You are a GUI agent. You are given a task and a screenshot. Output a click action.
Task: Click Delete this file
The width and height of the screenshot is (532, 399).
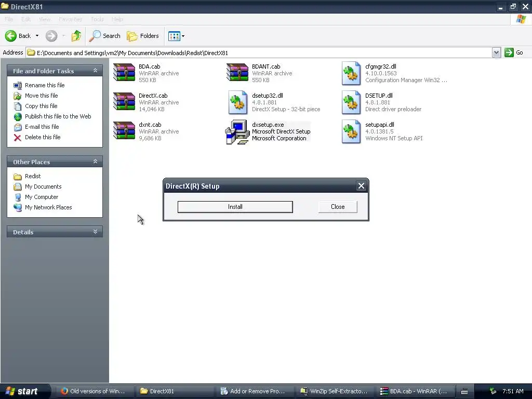pos(43,137)
